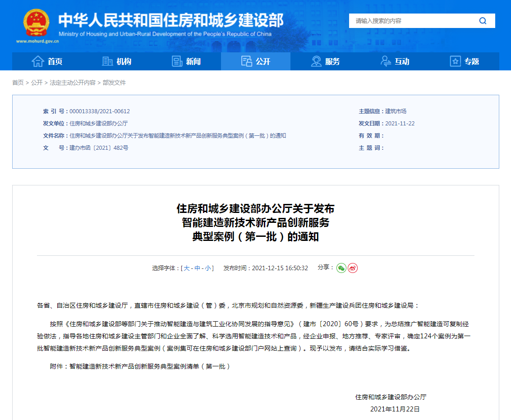Image resolution: width=511 pixels, height=420 pixels.
Task: Click the 服务 services icon
Action: [x=316, y=61]
